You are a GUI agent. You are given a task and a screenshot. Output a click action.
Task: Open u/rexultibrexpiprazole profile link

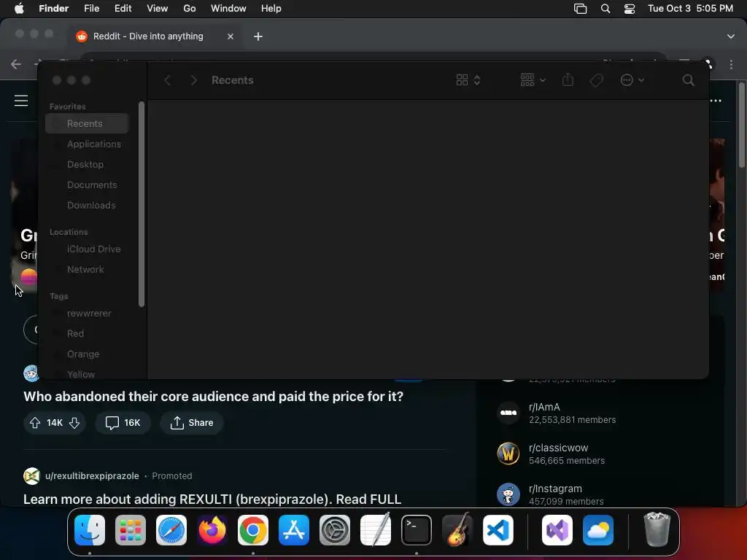pos(92,475)
